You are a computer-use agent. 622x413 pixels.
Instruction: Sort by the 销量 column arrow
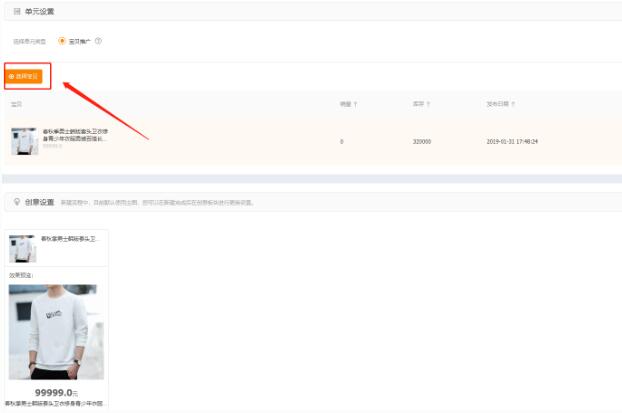[x=356, y=104]
